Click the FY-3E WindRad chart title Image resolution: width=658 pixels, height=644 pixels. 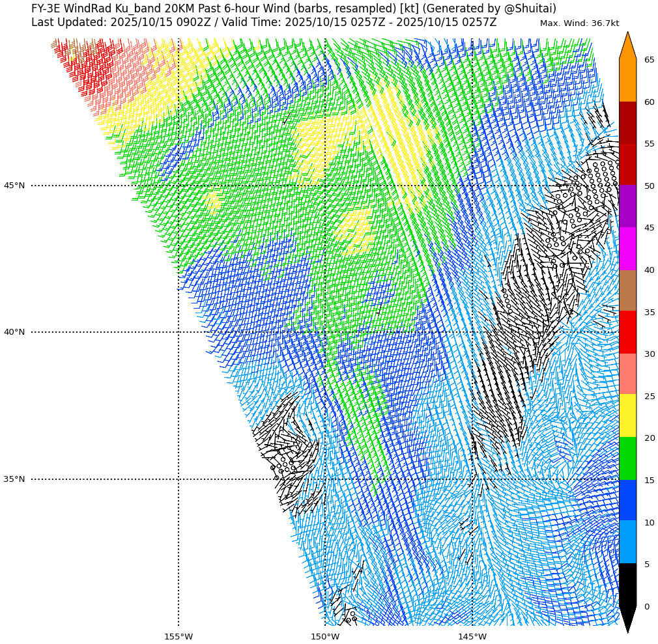click(x=294, y=8)
